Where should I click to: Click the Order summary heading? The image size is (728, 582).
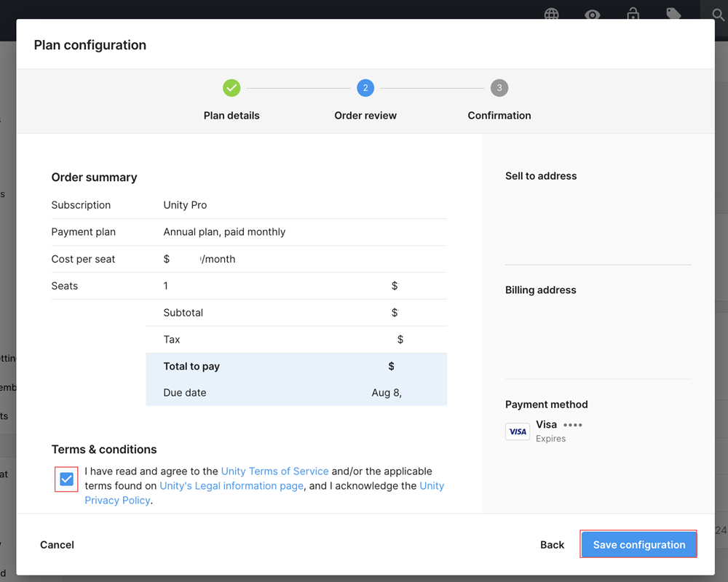click(94, 178)
